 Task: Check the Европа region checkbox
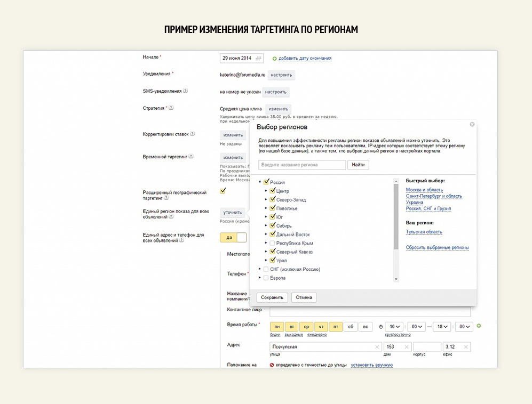tap(266, 278)
